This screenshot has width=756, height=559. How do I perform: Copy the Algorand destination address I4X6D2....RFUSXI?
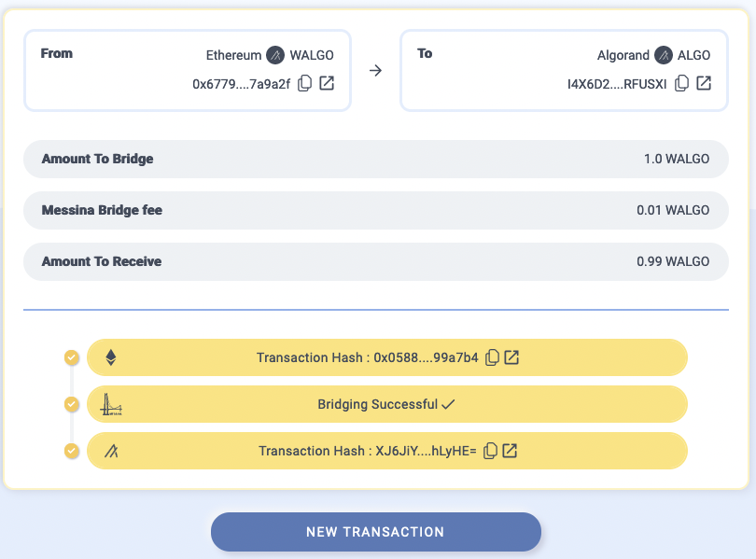point(681,83)
